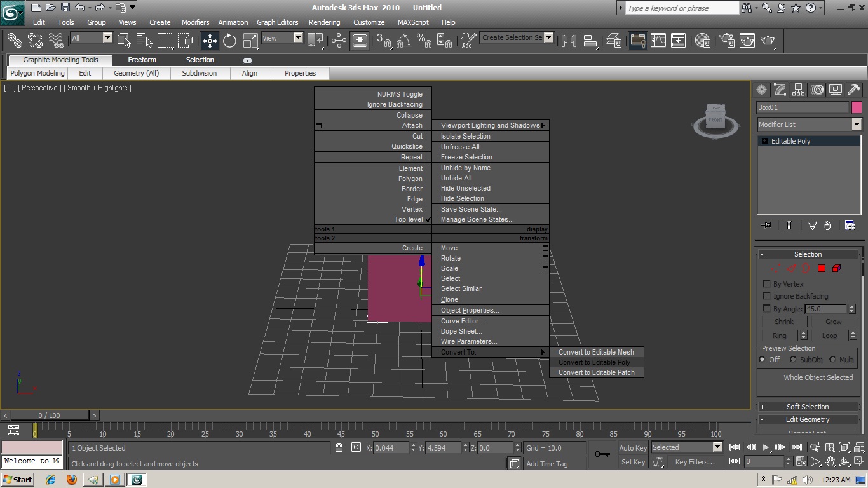Enable the Ignore Backfacing checkbox
The height and width of the screenshot is (488, 868).
(x=766, y=296)
